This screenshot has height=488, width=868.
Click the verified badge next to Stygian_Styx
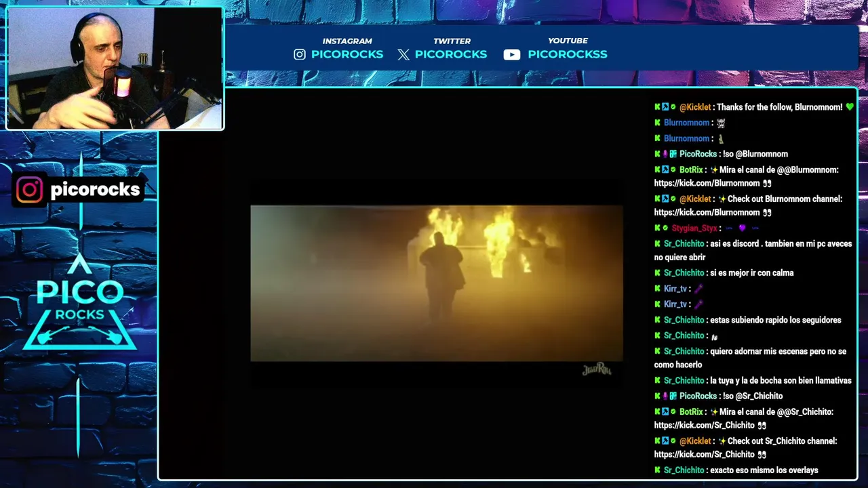click(x=666, y=228)
